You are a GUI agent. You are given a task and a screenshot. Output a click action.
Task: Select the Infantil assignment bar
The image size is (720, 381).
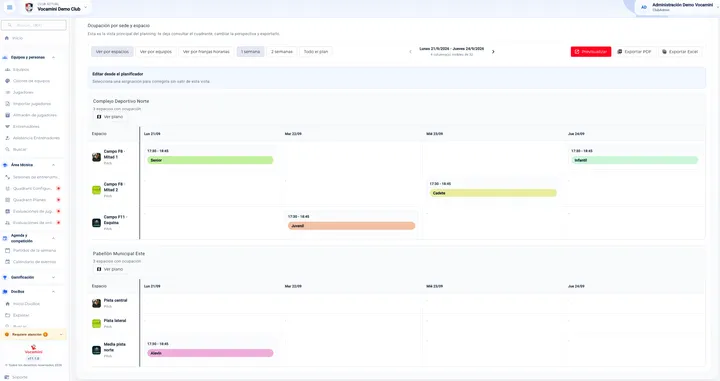point(635,160)
